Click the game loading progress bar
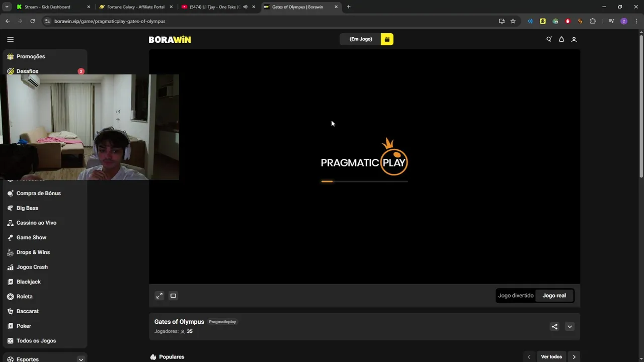Viewport: 644px width, 362px height. (364, 181)
